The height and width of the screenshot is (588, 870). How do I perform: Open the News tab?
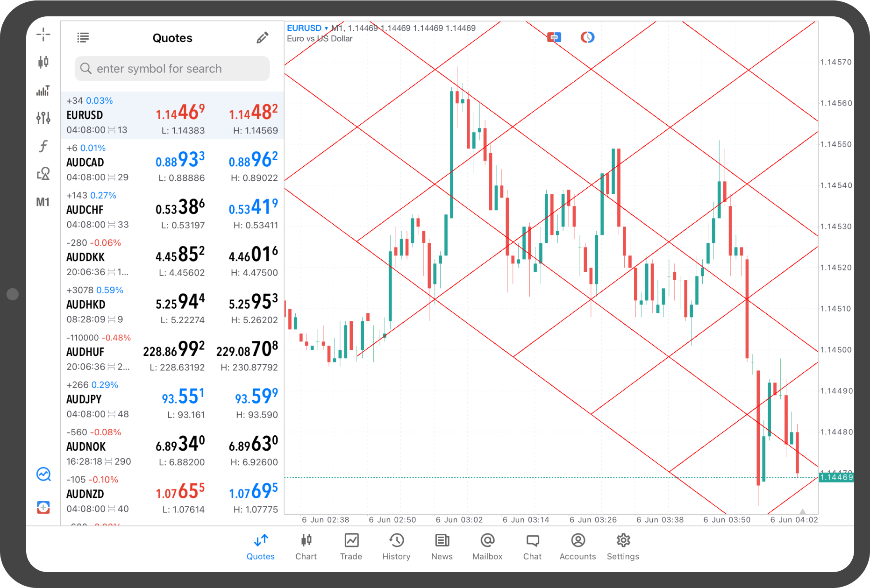pos(442,547)
